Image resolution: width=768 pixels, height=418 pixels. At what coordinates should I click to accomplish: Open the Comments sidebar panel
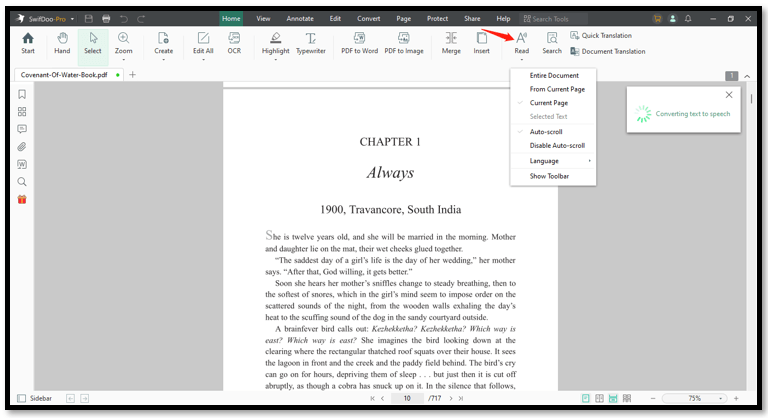coord(22,129)
